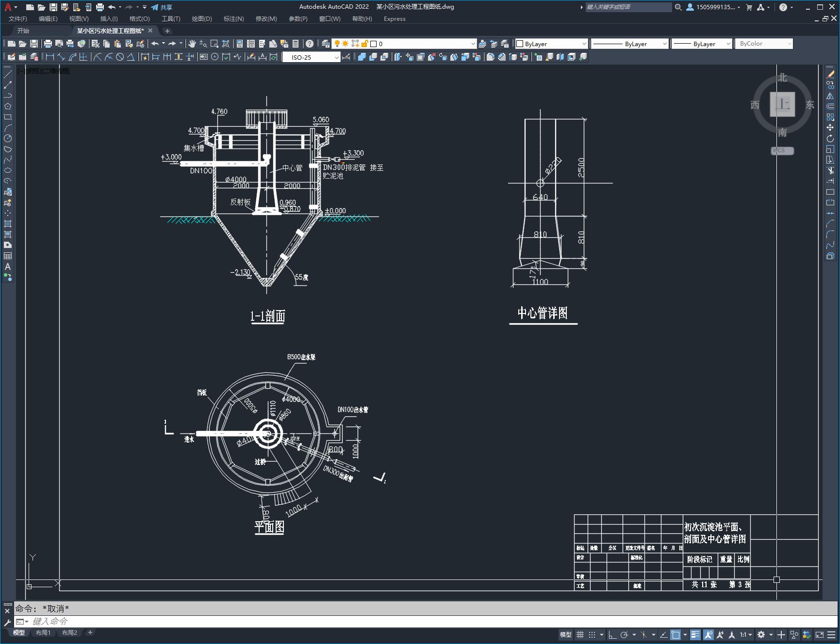Select the Polygon draw tool
The height and width of the screenshot is (644, 840).
tap(8, 106)
